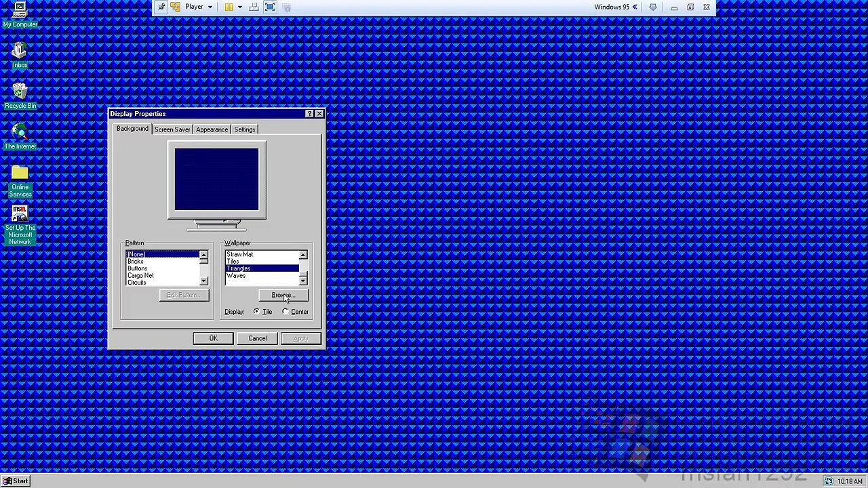868x488 pixels.
Task: Expand the power options arrow beside pause
Action: coord(239,7)
